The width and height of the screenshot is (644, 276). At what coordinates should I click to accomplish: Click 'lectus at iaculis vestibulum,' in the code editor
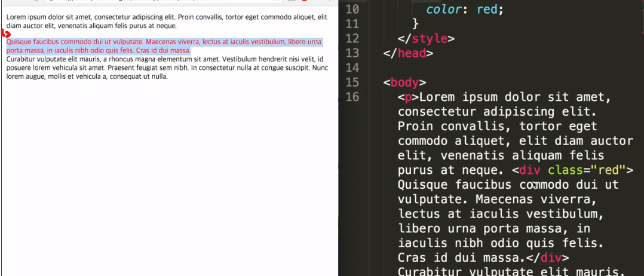[x=501, y=214]
